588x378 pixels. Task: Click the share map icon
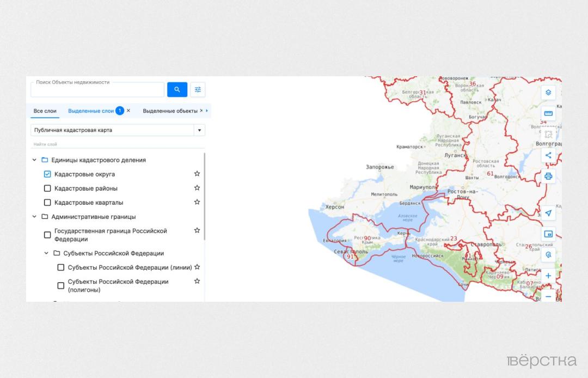548,155
